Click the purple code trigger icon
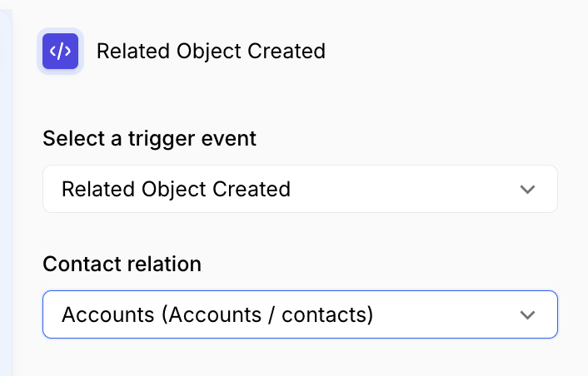588x376 pixels. click(x=60, y=52)
